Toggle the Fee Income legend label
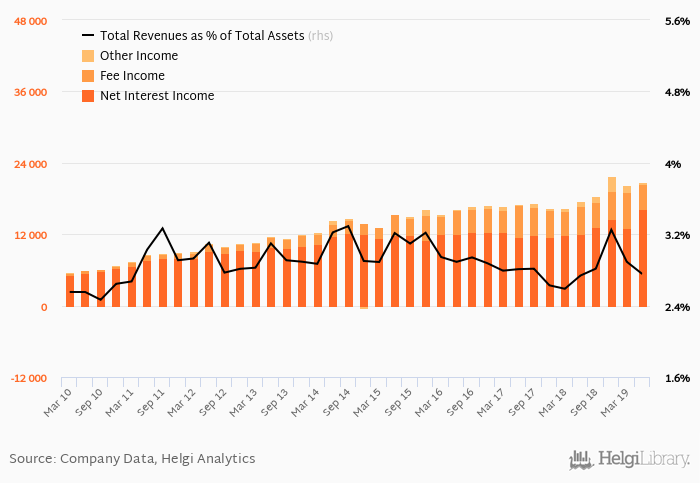This screenshot has width=700, height=483. click(132, 76)
